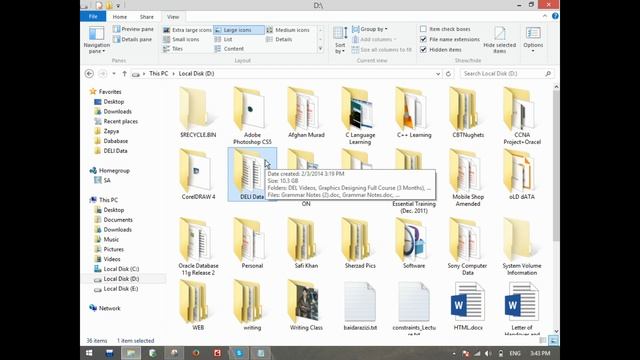Open Music under This PC
This screenshot has height=360, width=640.
pos(111,239)
